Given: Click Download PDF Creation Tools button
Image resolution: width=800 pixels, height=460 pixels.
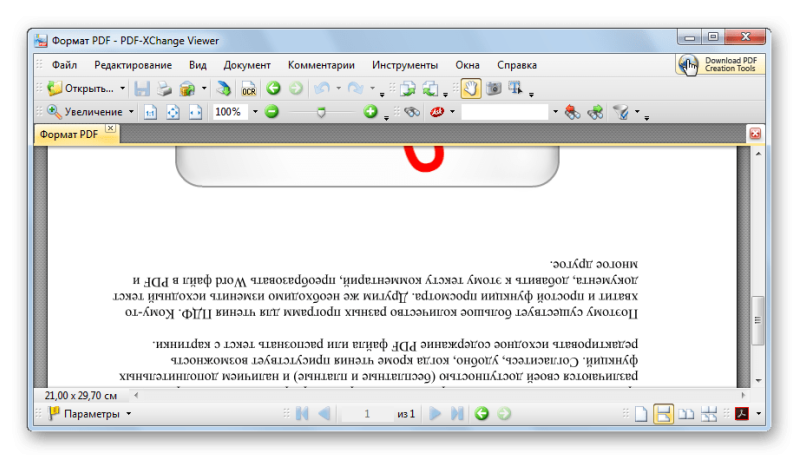Looking at the screenshot, I should [x=720, y=65].
